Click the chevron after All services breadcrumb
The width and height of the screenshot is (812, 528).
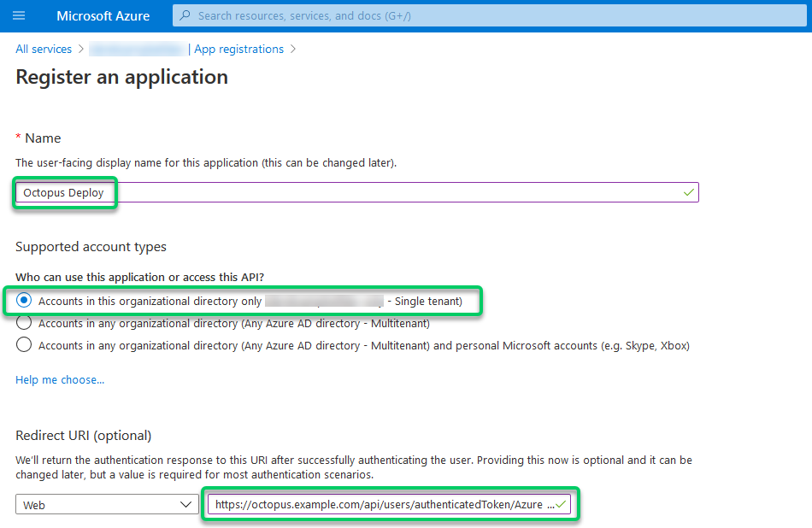79,49
